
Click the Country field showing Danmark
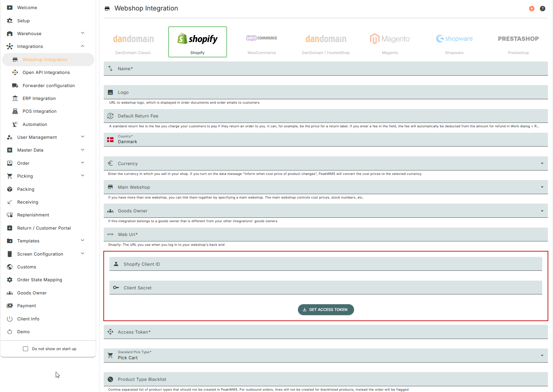(326, 139)
